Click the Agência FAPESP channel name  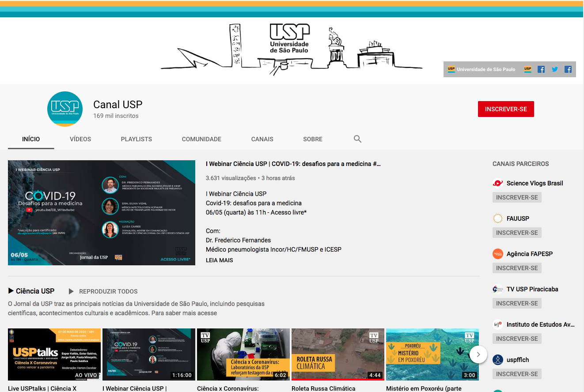tap(530, 254)
